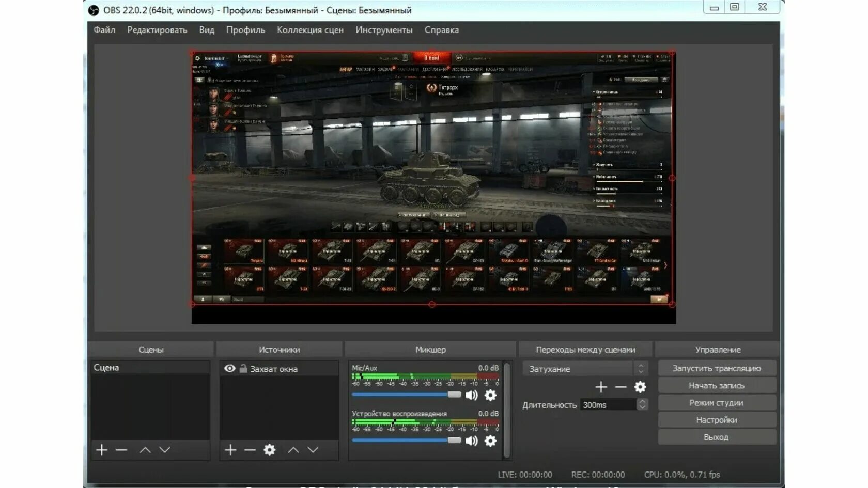The height and width of the screenshot is (488, 868).
Task: Click CPU usage status text
Action: tap(682, 474)
